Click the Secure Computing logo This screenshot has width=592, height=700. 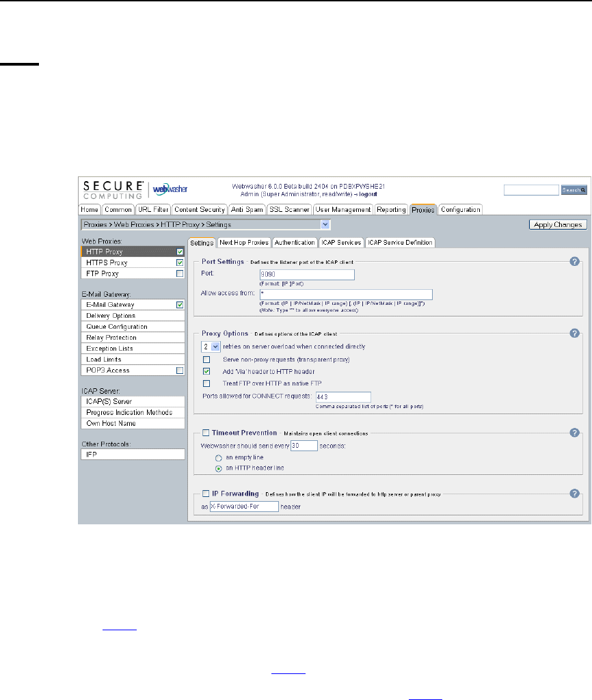(x=113, y=190)
